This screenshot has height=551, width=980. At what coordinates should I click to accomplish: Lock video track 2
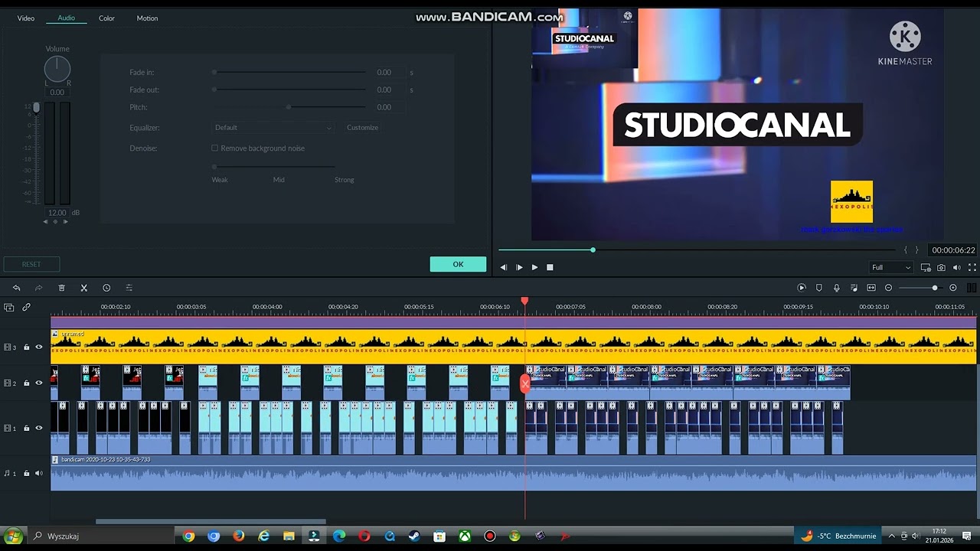[26, 383]
